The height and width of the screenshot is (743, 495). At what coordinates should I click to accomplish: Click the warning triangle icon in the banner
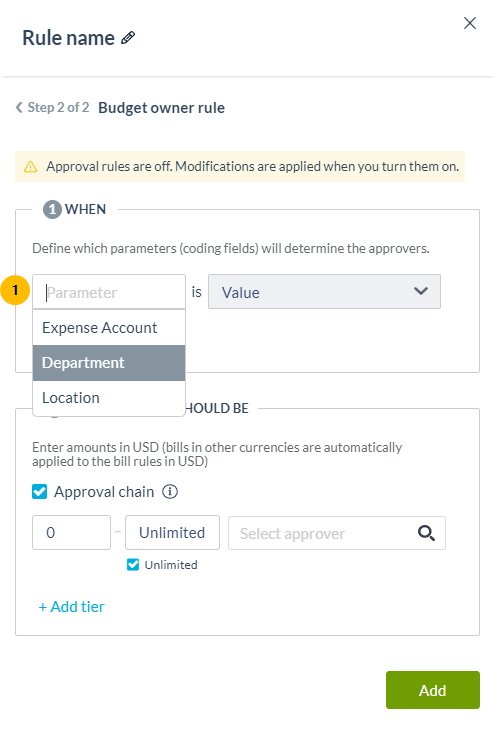[x=30, y=167]
